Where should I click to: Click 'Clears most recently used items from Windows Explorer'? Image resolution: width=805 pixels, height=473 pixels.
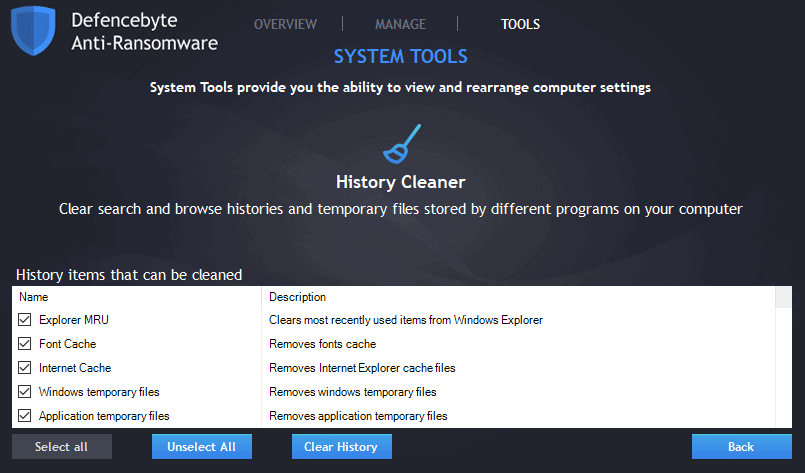coord(406,320)
